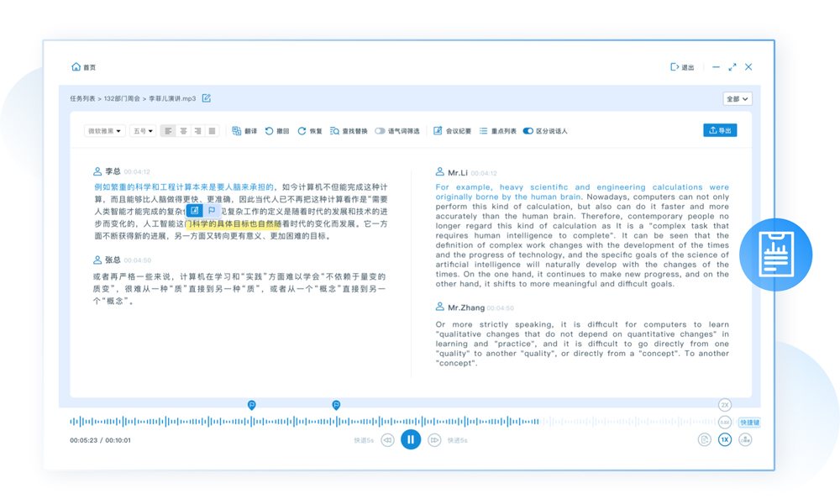This screenshot has height=504, width=840.
Task: Toggle the 语气词筛选 filler word switch
Action: pyautogui.click(x=381, y=131)
